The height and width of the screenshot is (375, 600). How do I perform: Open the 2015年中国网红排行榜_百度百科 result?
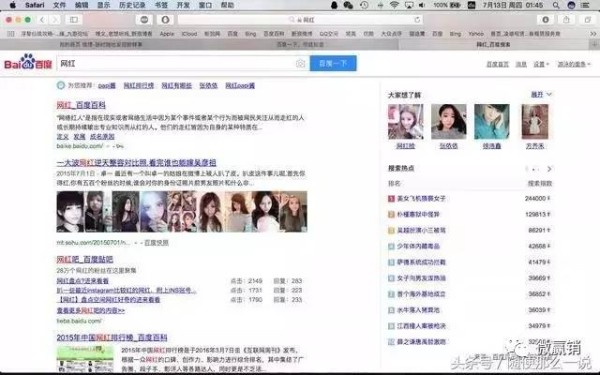pos(112,338)
